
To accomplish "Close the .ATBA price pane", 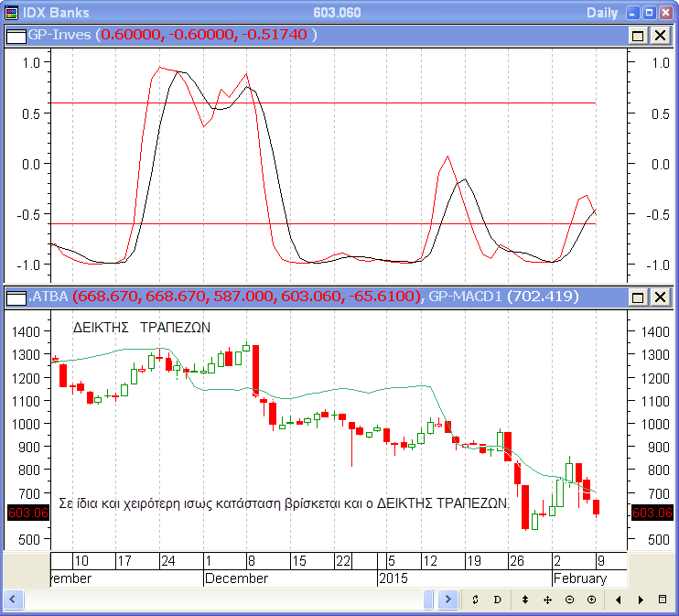I will click(x=660, y=297).
